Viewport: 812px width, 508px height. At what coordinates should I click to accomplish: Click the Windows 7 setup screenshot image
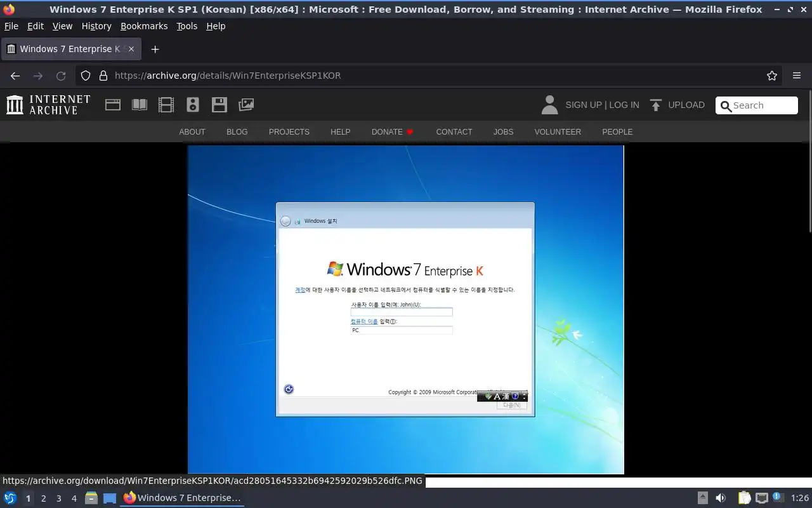click(406, 310)
